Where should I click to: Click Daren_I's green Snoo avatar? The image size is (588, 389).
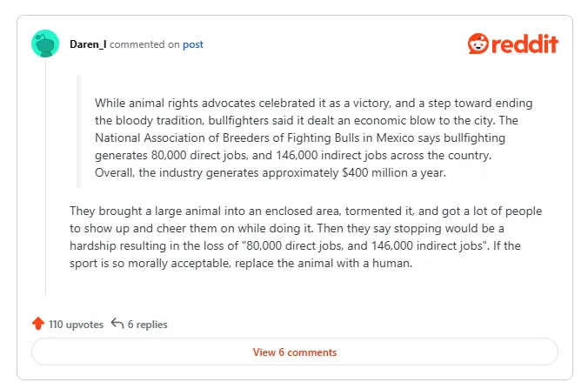pos(45,44)
